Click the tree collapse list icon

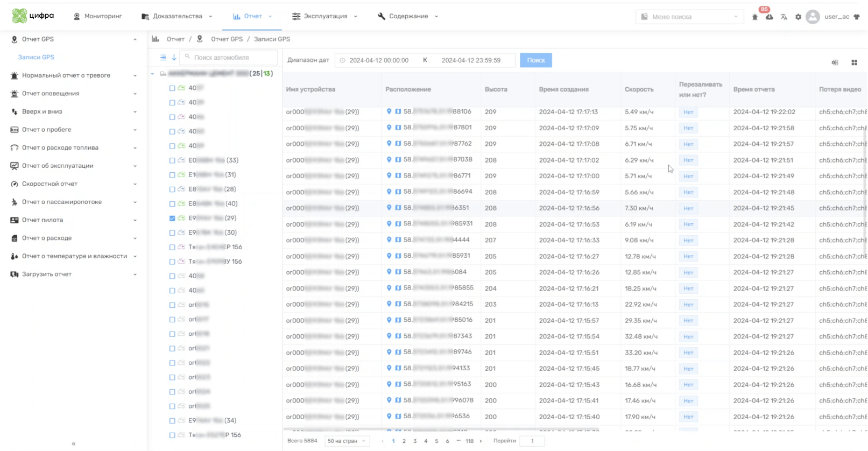(163, 57)
